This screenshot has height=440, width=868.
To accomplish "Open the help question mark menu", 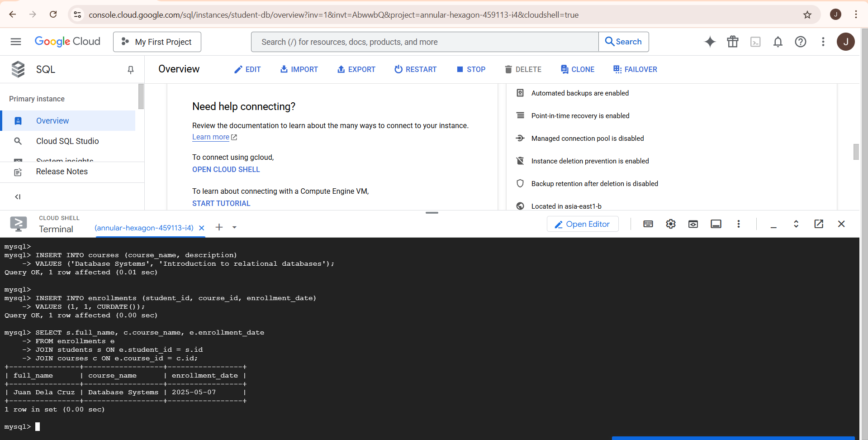I will [801, 42].
